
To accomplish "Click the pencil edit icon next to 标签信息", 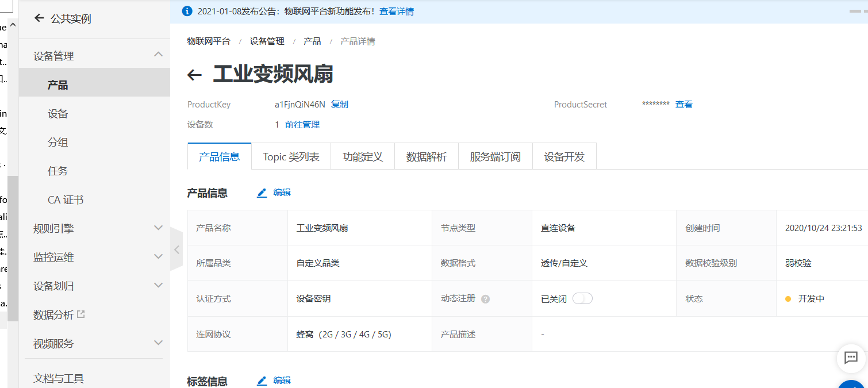I will (263, 380).
